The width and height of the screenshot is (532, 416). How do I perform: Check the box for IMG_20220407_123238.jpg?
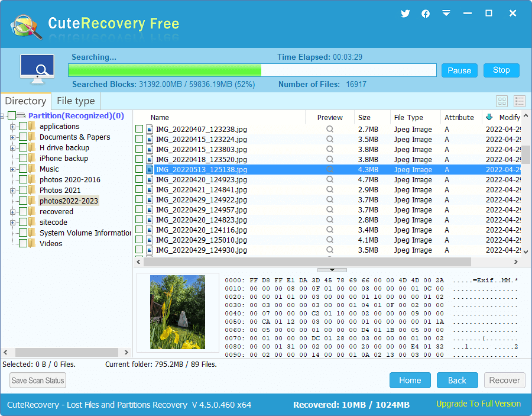[139, 129]
